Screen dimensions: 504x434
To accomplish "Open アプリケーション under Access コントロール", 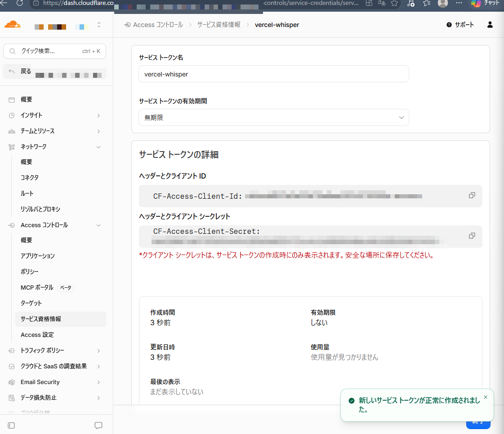I will click(x=38, y=256).
